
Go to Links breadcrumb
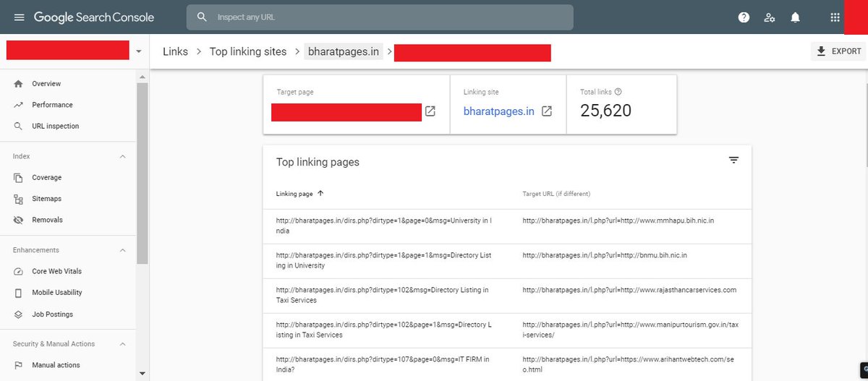click(x=176, y=52)
